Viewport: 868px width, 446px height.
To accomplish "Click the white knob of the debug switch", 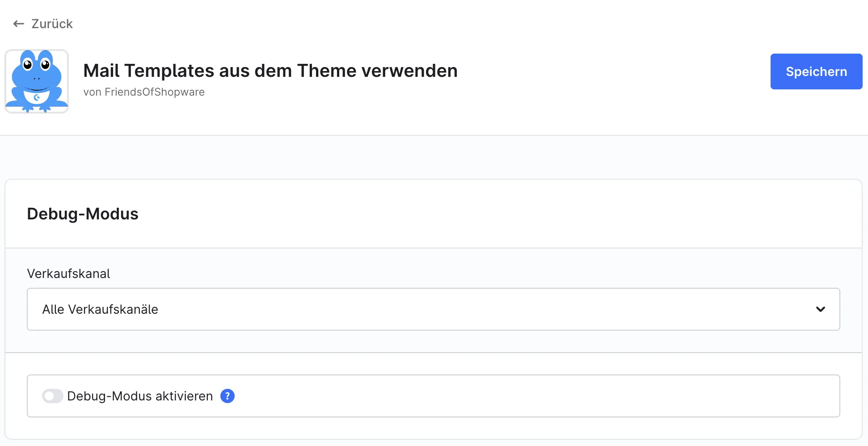I will coord(49,396).
